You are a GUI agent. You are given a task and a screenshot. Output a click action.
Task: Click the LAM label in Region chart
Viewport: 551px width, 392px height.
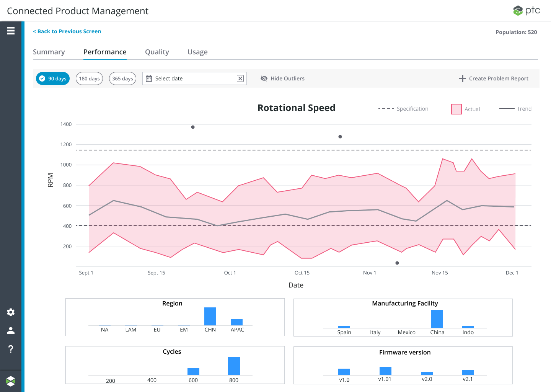[x=131, y=330]
